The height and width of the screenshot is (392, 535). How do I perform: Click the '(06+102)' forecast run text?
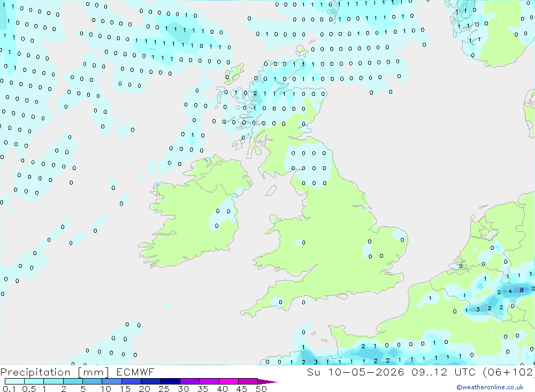[x=508, y=372]
